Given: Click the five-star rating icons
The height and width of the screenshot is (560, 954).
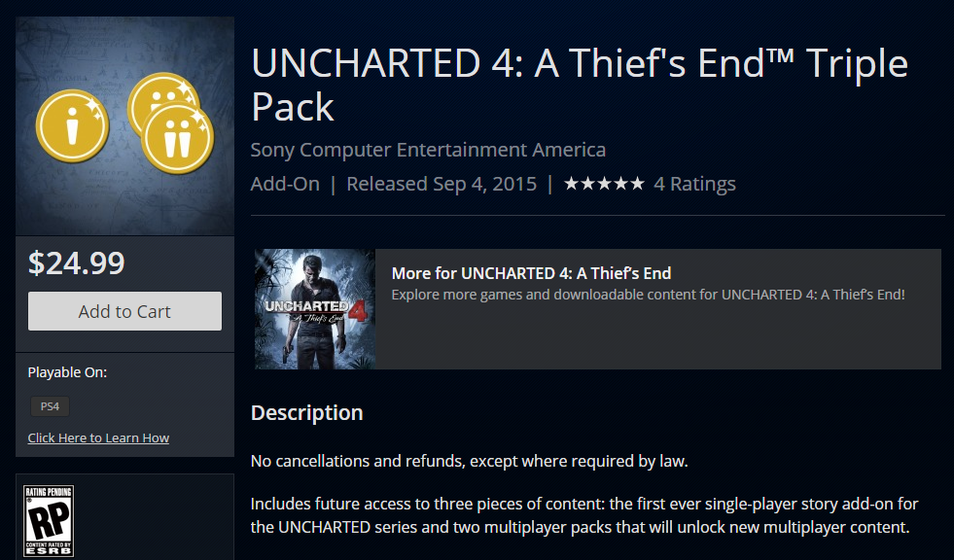Looking at the screenshot, I should click(604, 184).
